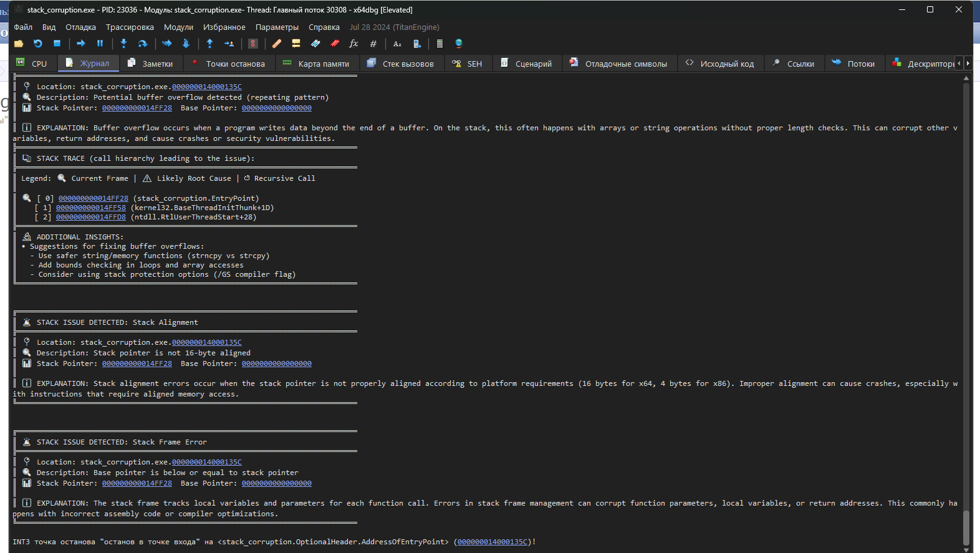
Task: Open the Параметры menu
Action: coord(277,27)
